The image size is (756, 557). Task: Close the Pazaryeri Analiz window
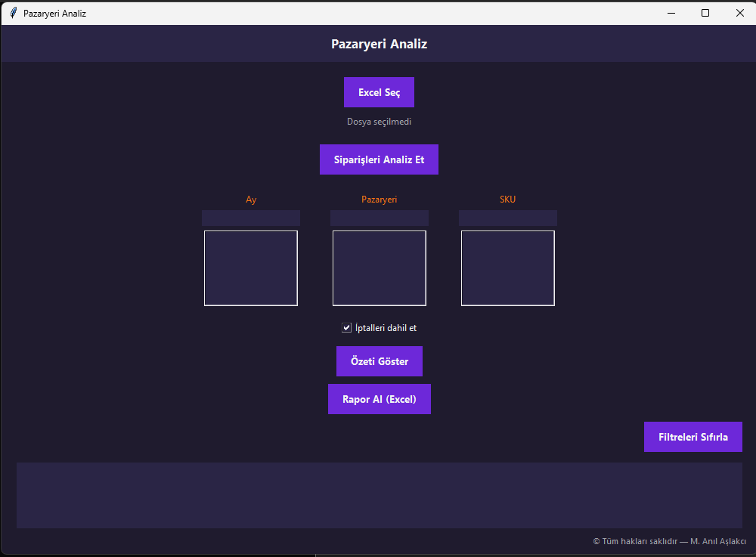click(739, 13)
